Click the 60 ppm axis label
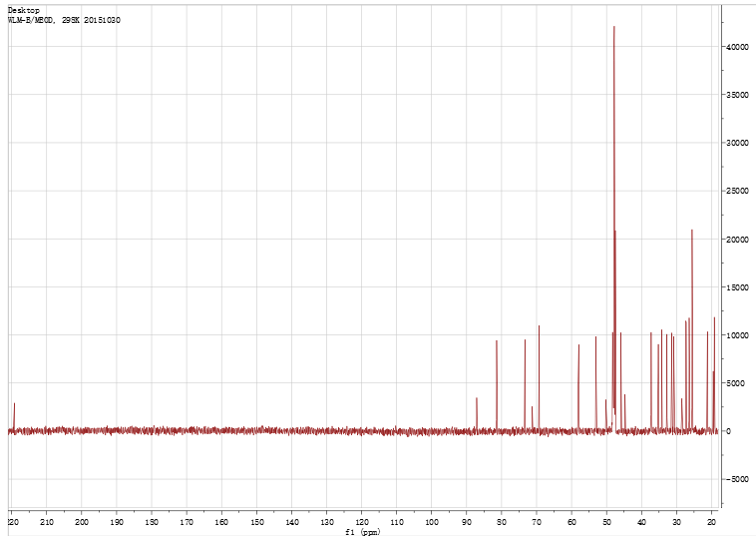 point(571,522)
